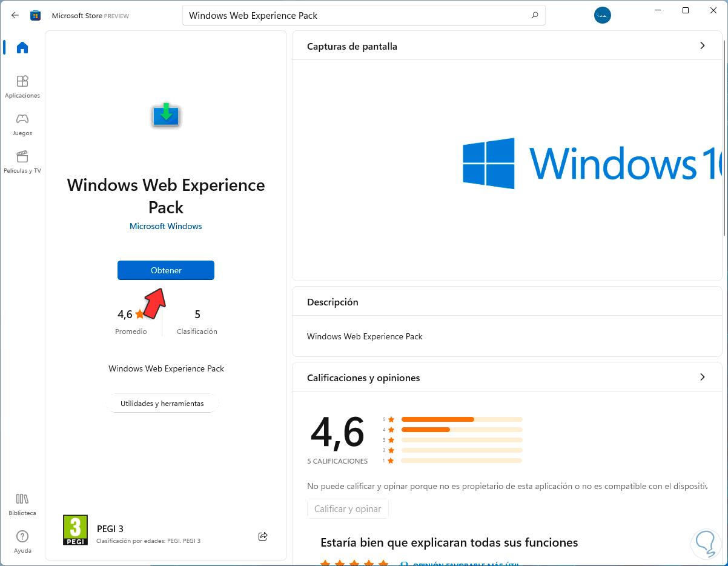728x566 pixels.
Task: Open the user profile avatar
Action: tap(603, 15)
